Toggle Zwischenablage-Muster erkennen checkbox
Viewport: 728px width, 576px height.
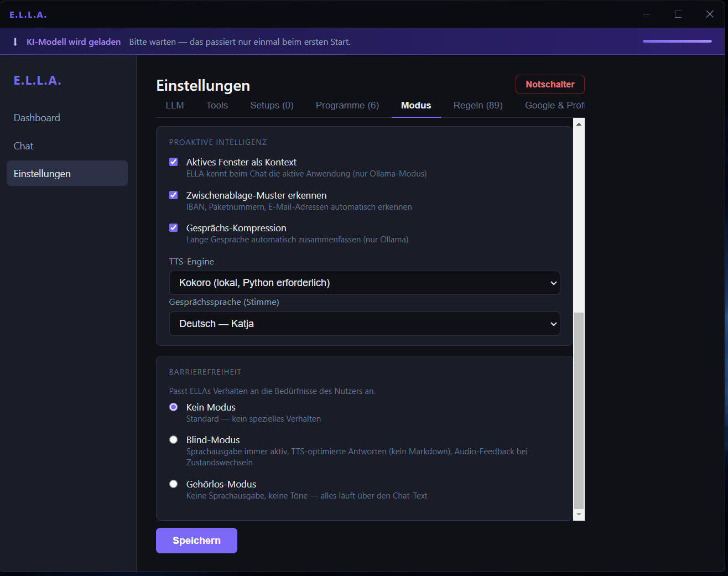(x=174, y=195)
